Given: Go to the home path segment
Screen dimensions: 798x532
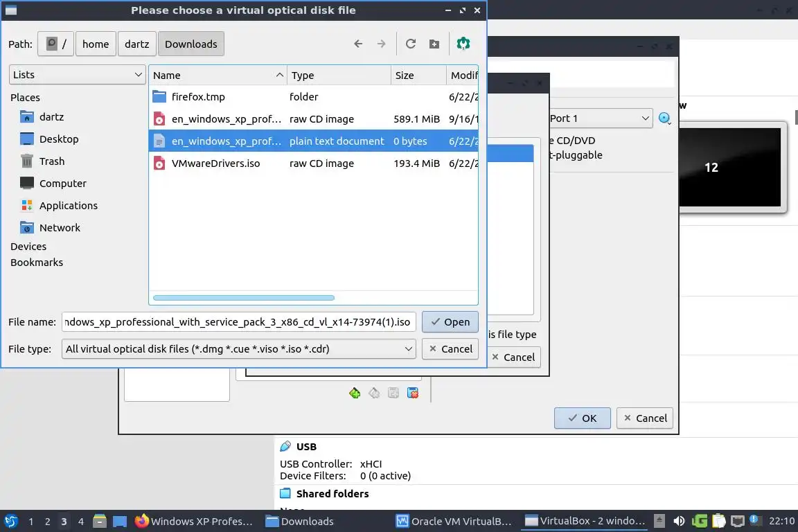Looking at the screenshot, I should 96,44.
